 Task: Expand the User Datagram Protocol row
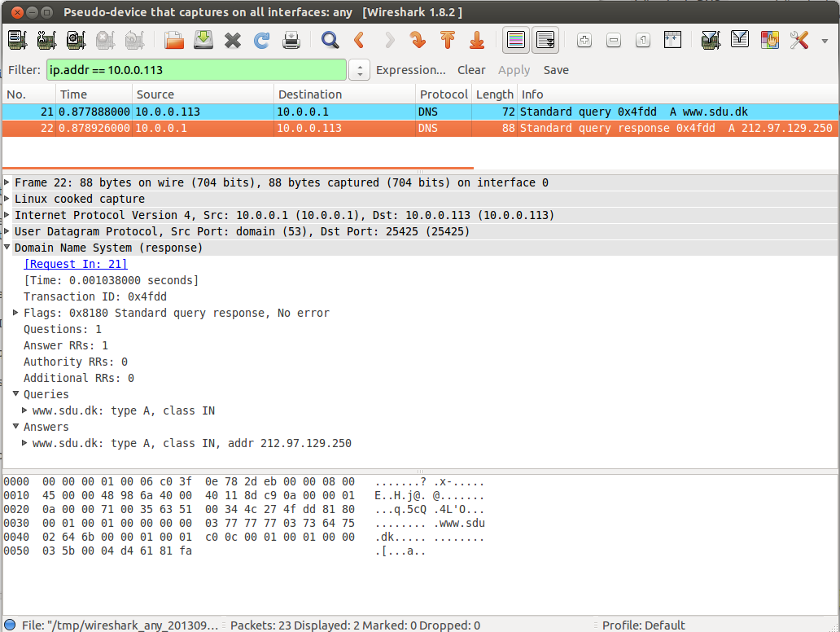pos(7,231)
